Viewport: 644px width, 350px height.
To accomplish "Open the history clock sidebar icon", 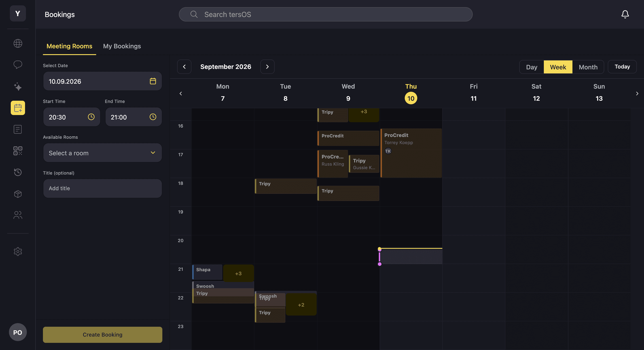I will pyautogui.click(x=18, y=172).
